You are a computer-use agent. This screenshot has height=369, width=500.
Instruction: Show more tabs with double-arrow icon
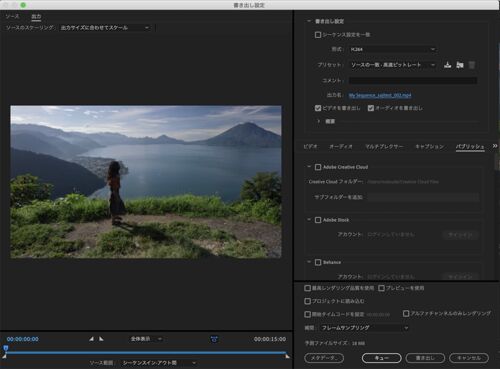pyautogui.click(x=495, y=146)
